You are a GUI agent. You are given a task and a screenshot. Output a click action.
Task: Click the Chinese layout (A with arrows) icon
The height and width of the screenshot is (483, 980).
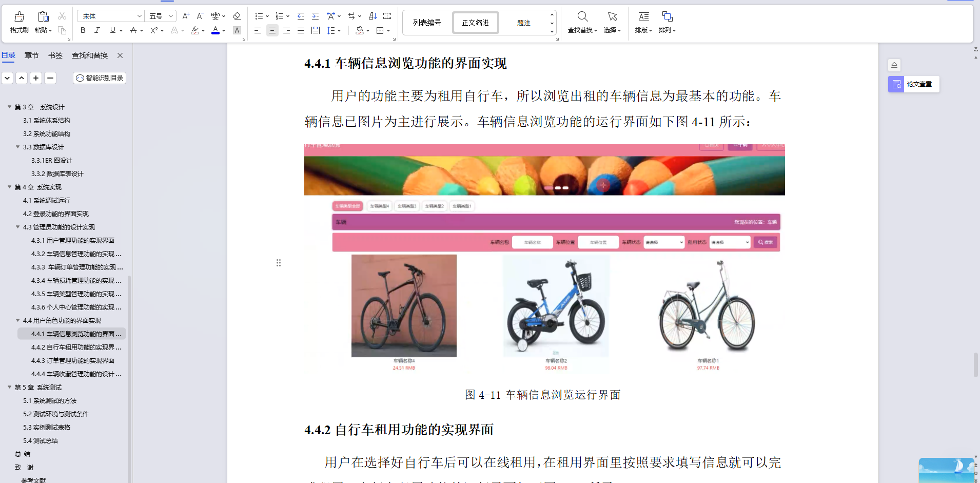(331, 16)
